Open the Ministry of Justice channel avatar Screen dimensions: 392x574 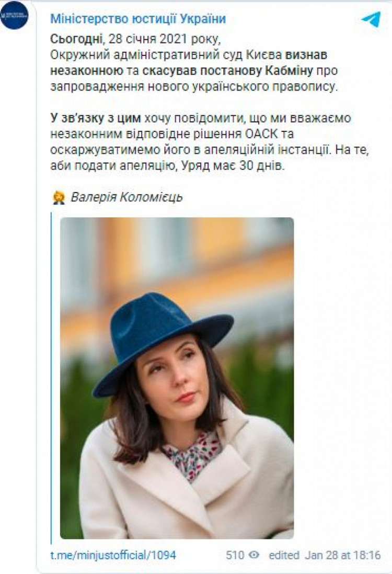point(14,16)
